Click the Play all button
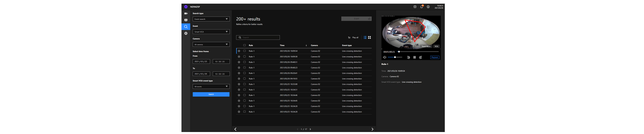The height and width of the screenshot is (134, 644). coord(353,38)
